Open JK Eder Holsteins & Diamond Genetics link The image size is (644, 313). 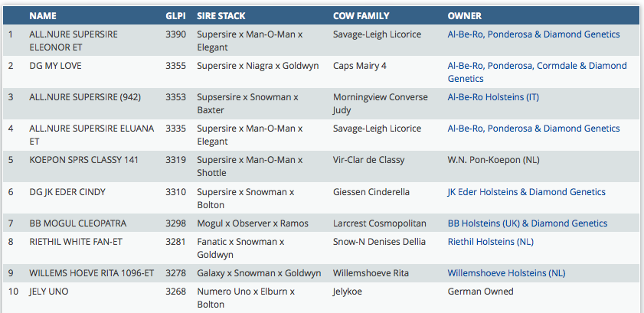pyautogui.click(x=526, y=192)
